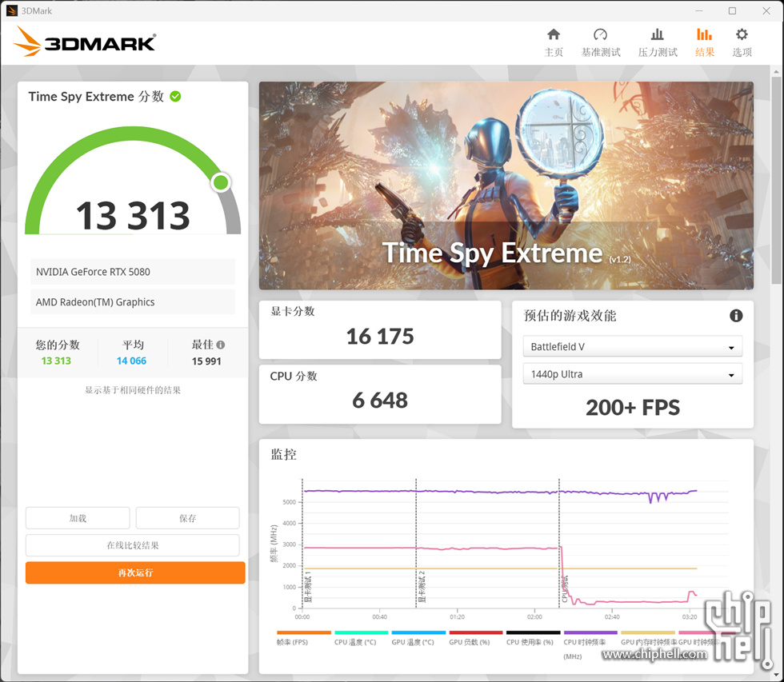784x682 pixels.
Task: Click the AMD Radeon(TM) Graphics row
Action: [133, 301]
